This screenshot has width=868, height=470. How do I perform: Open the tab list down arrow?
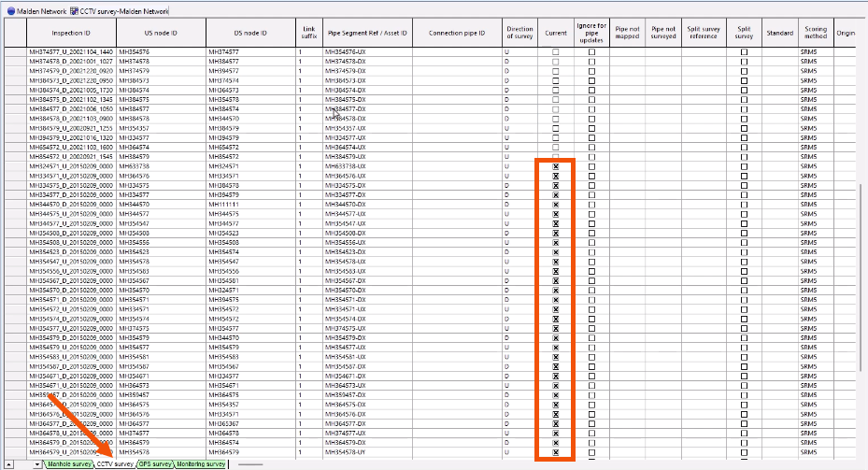pos(36,463)
